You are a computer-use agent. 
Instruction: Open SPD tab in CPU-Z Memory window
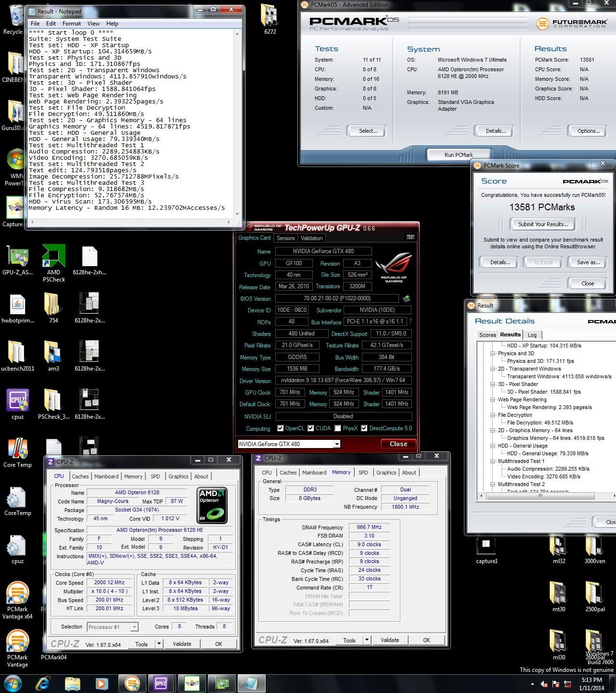click(363, 473)
